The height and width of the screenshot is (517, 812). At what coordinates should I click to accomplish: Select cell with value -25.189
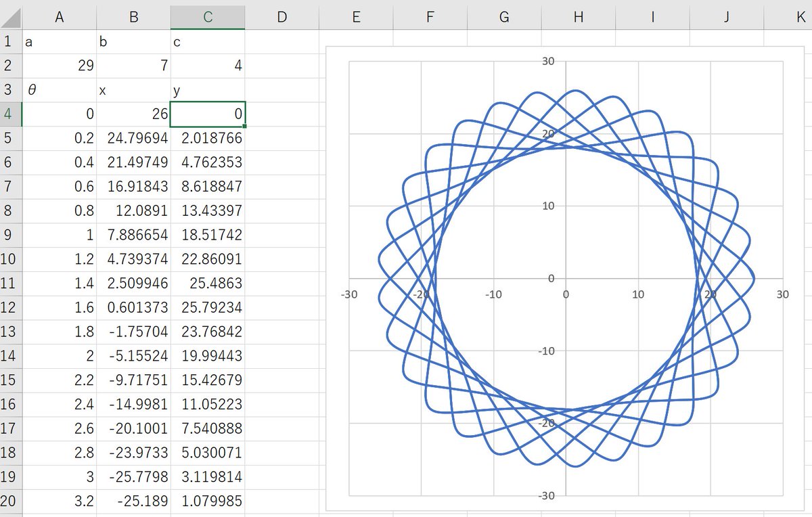click(134, 501)
